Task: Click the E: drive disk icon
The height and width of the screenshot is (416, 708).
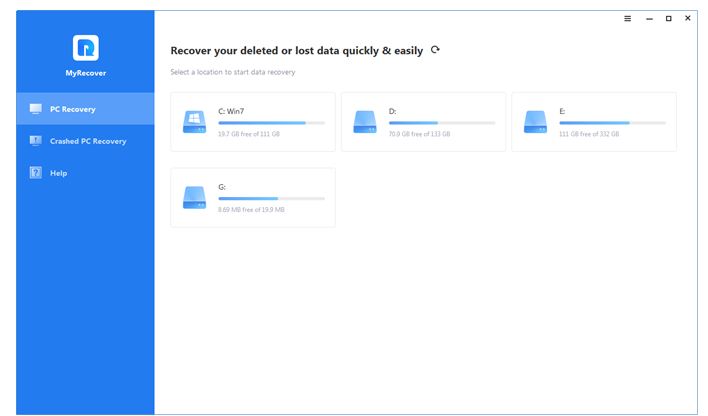Action: (x=535, y=122)
